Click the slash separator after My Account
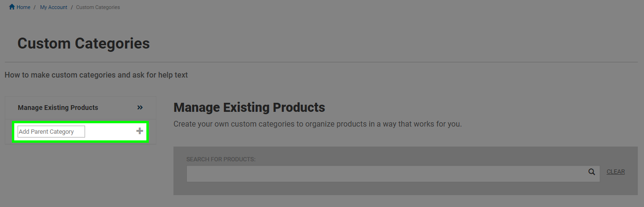The width and height of the screenshot is (644, 207). (72, 7)
